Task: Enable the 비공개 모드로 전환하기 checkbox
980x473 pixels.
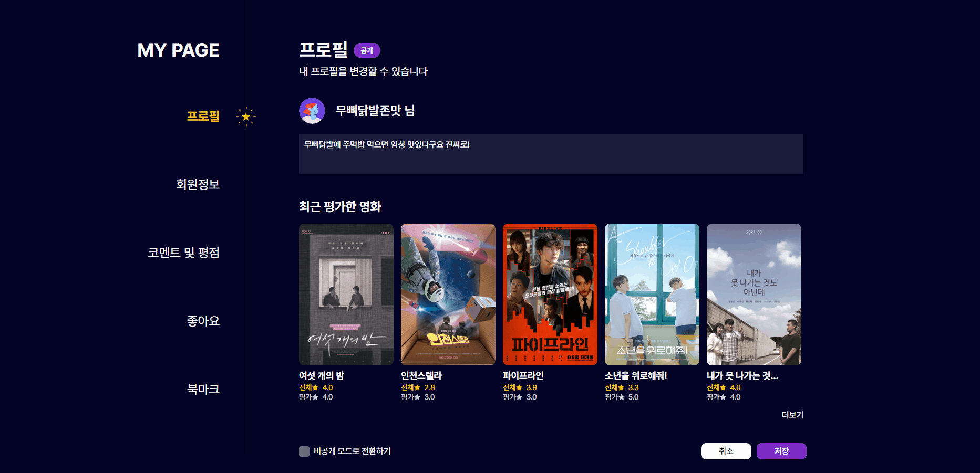Action: point(304,451)
